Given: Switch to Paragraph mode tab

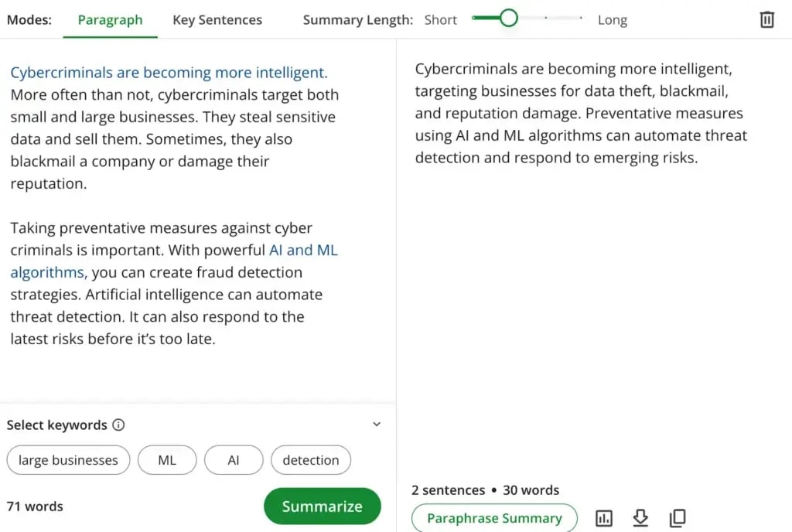Looking at the screenshot, I should point(110,20).
